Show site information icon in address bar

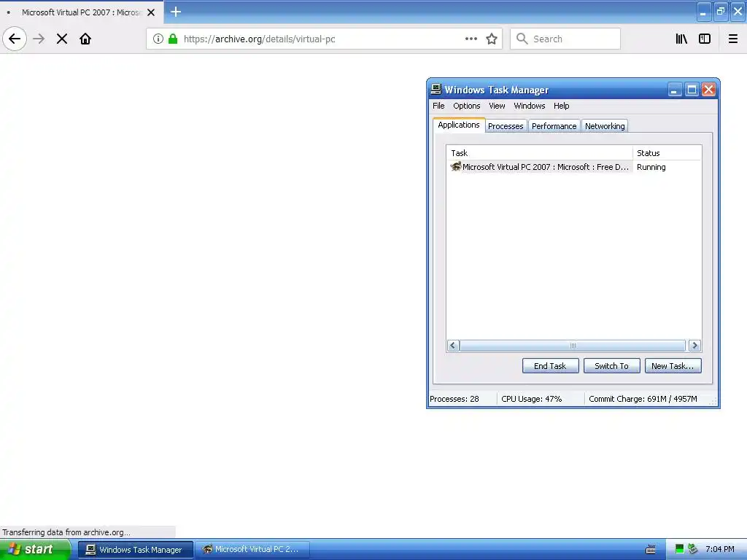click(158, 39)
